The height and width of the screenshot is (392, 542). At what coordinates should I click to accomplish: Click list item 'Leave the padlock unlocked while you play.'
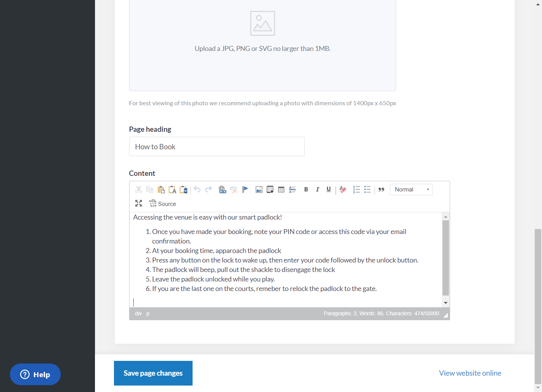click(x=213, y=279)
